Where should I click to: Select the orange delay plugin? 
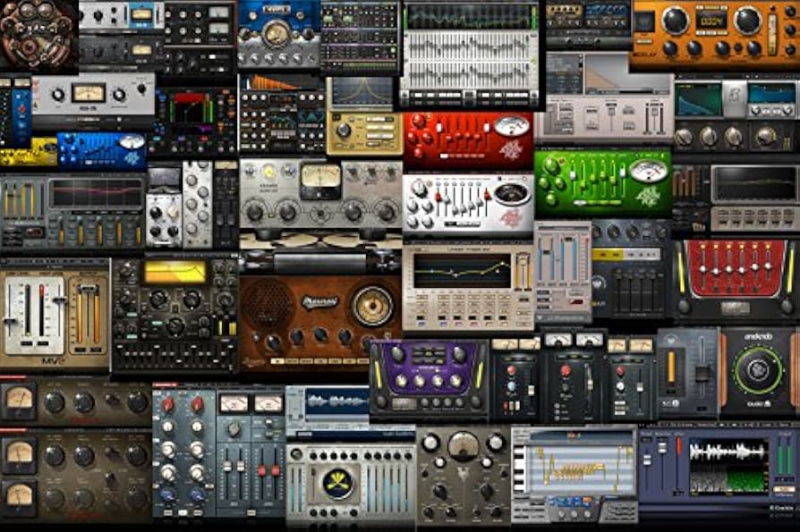pos(714,35)
